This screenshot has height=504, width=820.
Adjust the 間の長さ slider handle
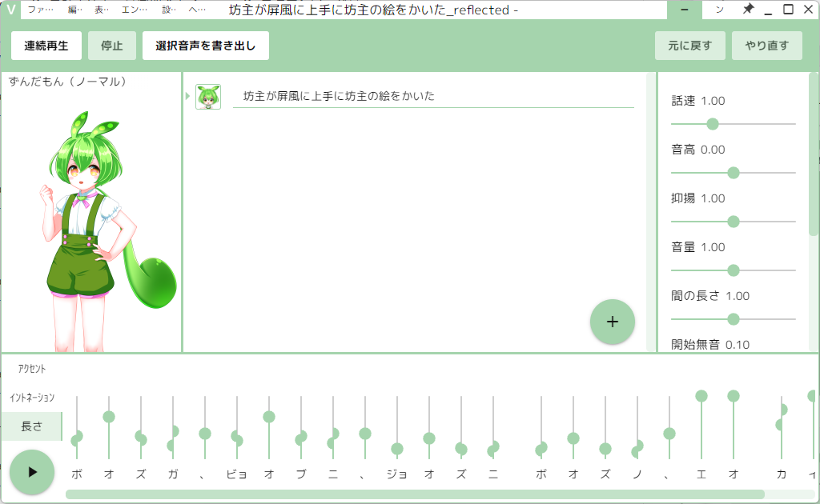point(734,319)
